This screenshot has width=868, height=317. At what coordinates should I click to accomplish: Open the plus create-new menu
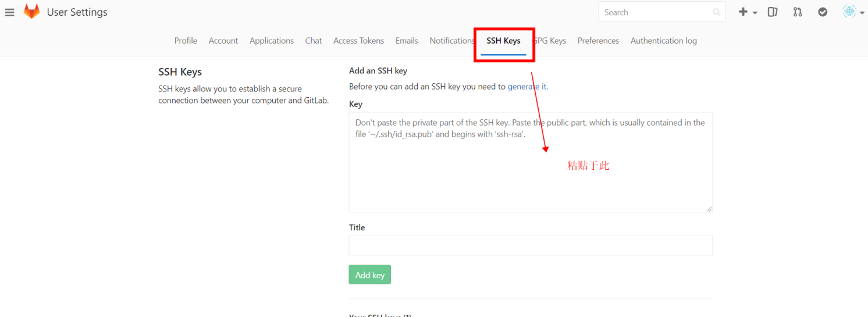pyautogui.click(x=748, y=12)
